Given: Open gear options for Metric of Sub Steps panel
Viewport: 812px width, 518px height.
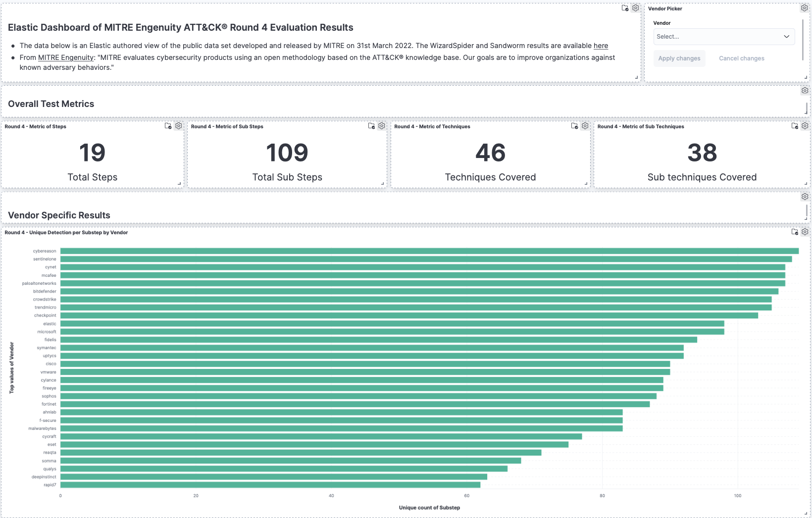Looking at the screenshot, I should (x=382, y=126).
